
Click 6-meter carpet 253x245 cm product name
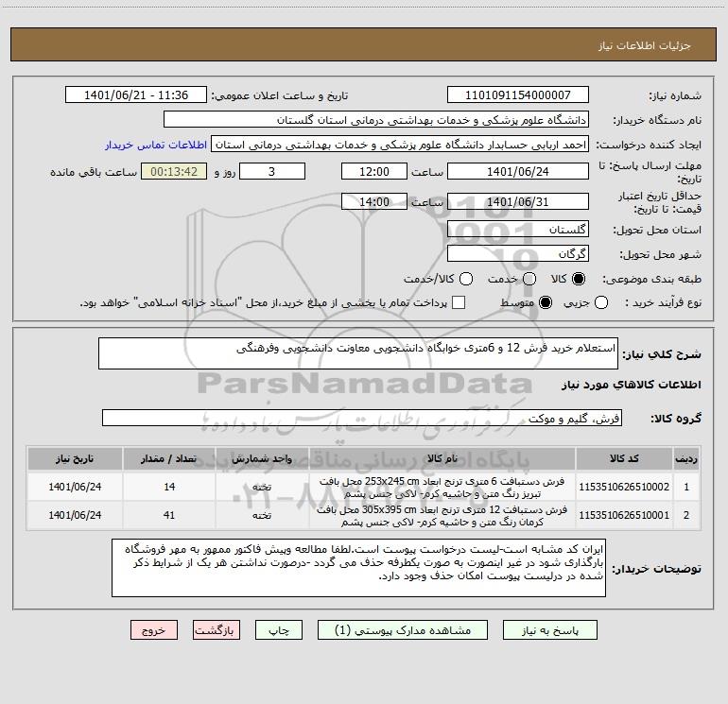coord(442,488)
